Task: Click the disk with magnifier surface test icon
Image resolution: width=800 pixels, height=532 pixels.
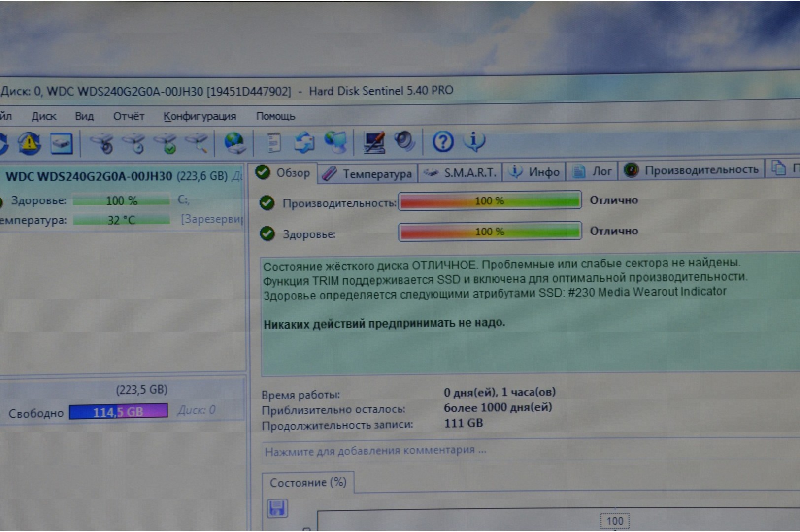Action: point(197,143)
